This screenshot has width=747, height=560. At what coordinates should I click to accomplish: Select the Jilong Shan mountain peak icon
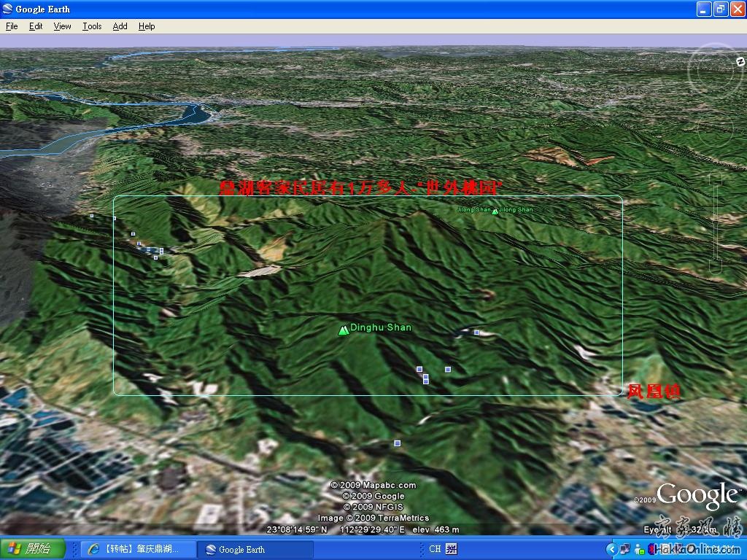point(495,211)
